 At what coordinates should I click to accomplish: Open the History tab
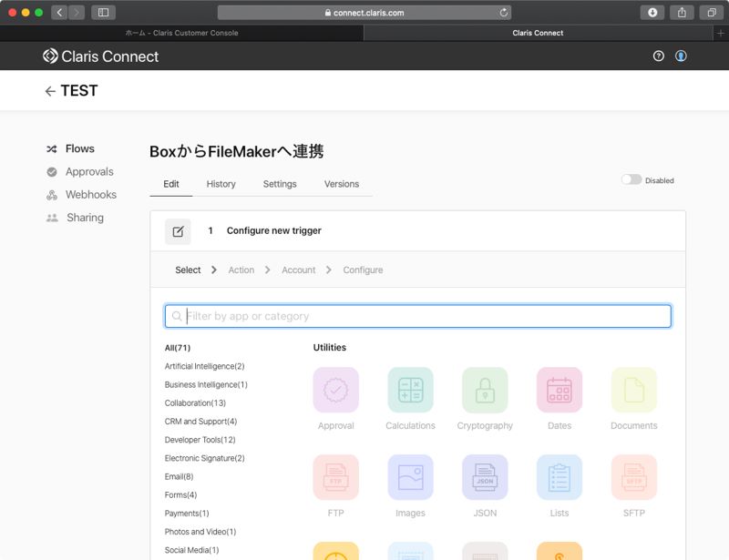[221, 184]
